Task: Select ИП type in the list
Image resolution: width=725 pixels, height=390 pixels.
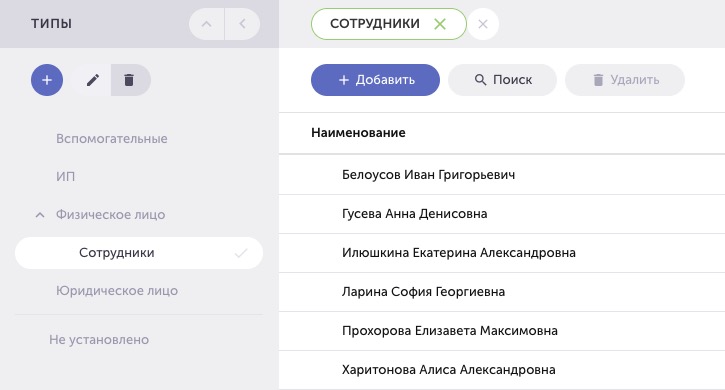Action: pos(65,177)
